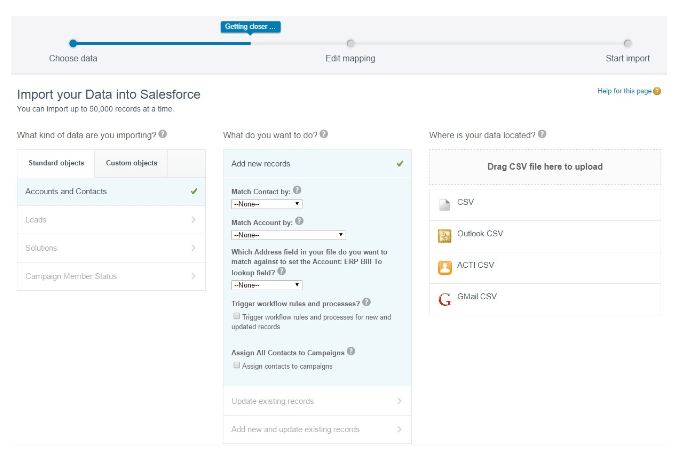This screenshot has width=681, height=463.
Task: Select the ACT! CSV contact icon
Action: click(x=445, y=267)
